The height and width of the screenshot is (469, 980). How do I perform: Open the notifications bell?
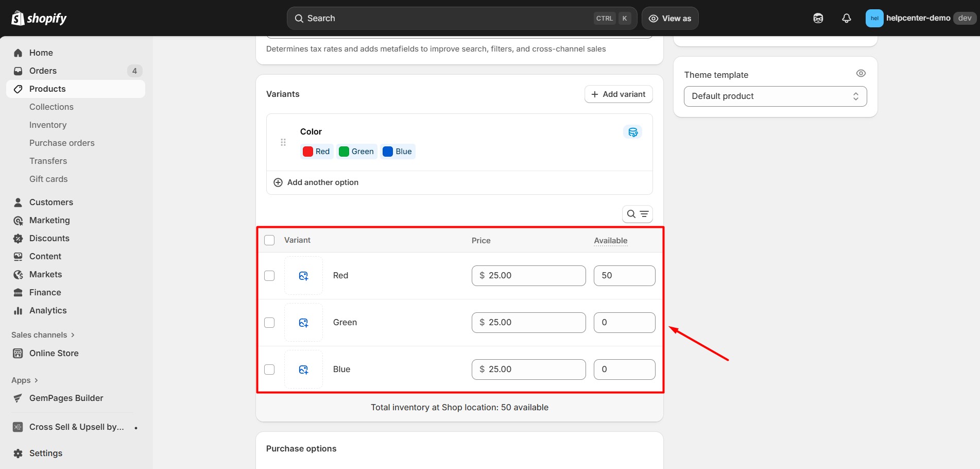click(x=846, y=18)
